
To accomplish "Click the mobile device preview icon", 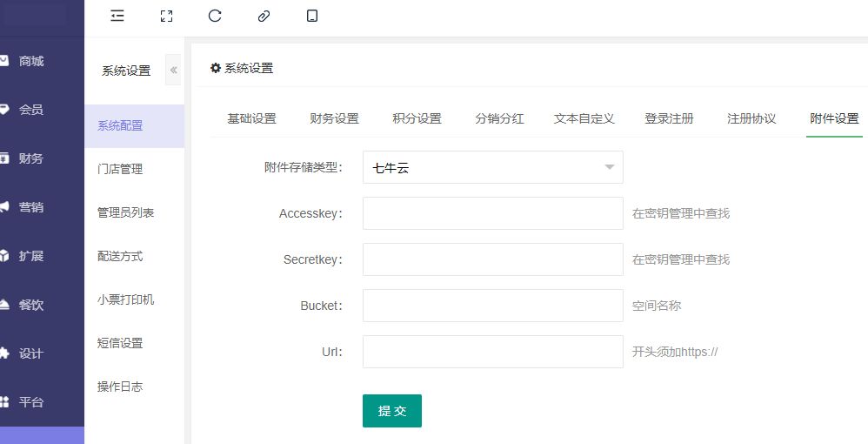I will tap(312, 16).
